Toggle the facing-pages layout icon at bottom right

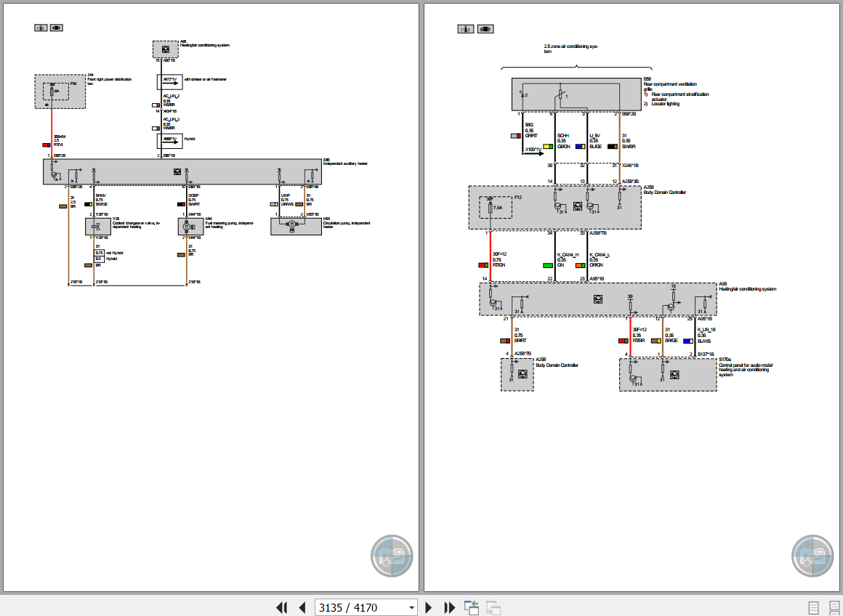832,607
